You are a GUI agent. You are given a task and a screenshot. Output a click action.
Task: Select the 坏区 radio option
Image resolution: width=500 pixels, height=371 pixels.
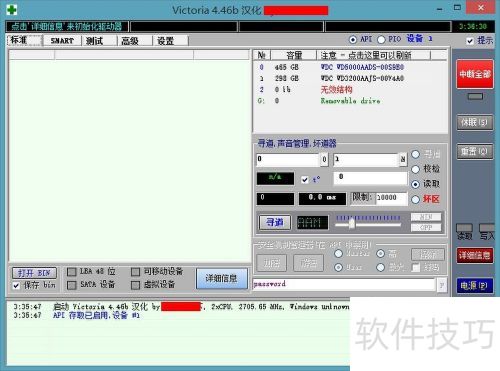tap(415, 199)
